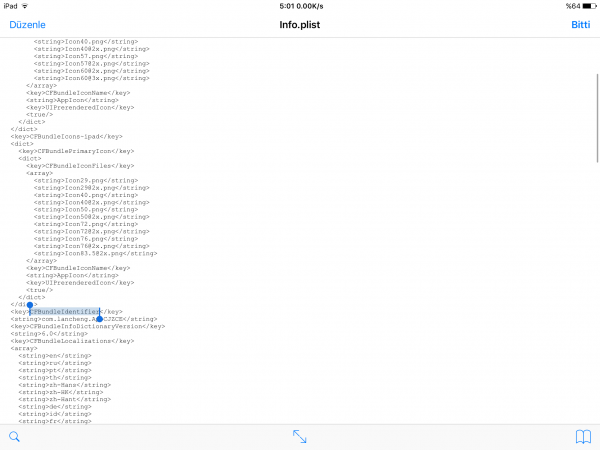Tap the battery indicator in status bar
Screen dimensions: 600x450
589,6
